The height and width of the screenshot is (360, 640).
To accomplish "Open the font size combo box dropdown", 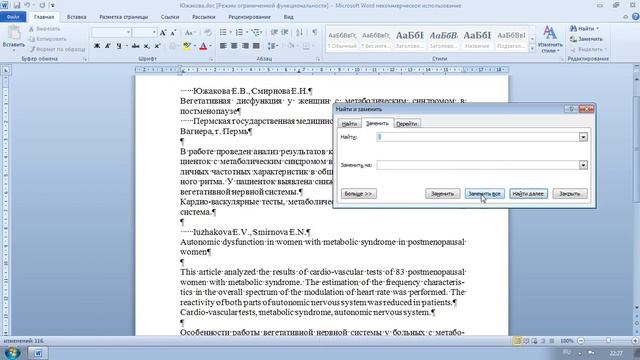I will click(154, 32).
